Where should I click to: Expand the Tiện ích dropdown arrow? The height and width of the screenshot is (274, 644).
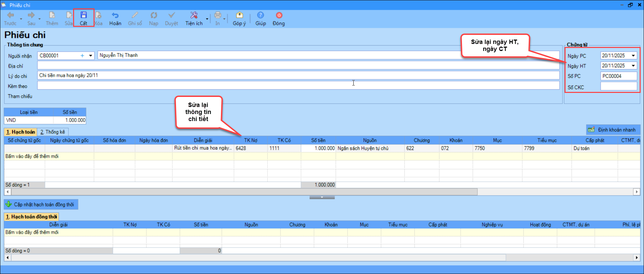tap(207, 19)
